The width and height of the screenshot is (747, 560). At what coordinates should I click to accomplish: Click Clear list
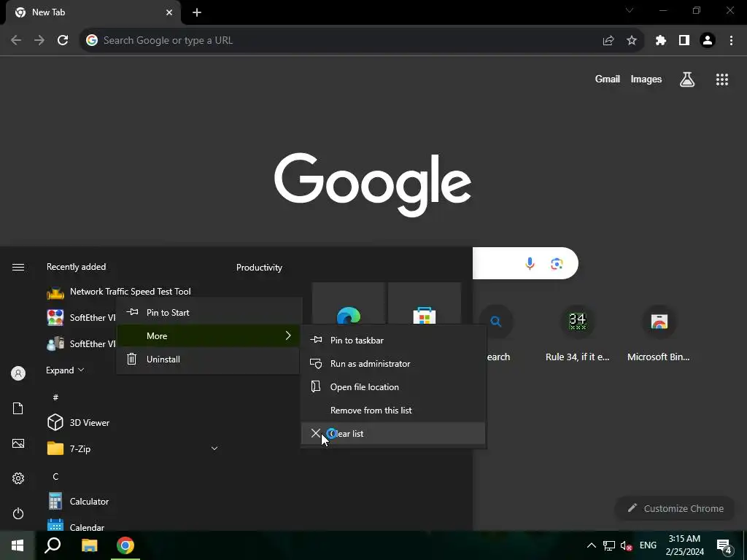tap(393, 434)
